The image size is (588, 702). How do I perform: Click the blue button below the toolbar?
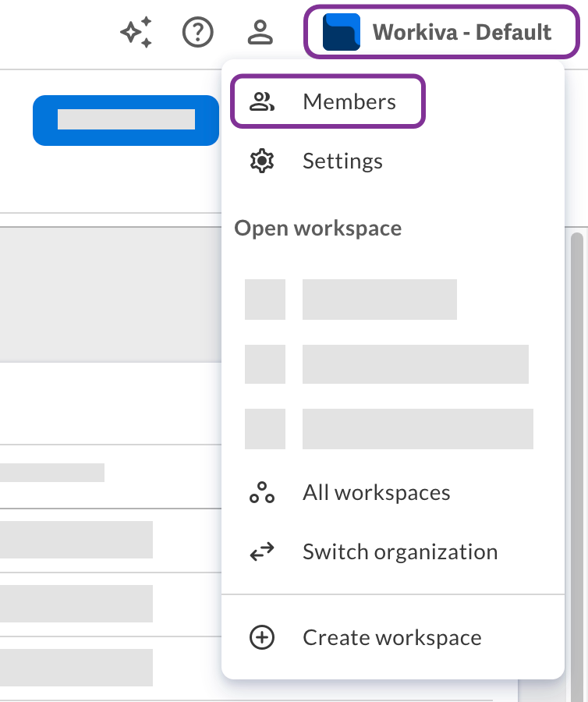(126, 120)
